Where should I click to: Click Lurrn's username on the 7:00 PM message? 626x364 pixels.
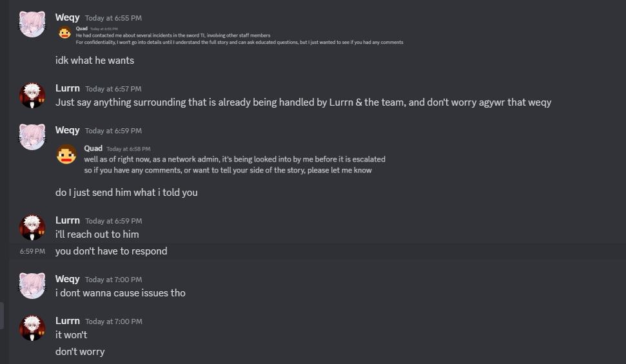[x=68, y=321]
